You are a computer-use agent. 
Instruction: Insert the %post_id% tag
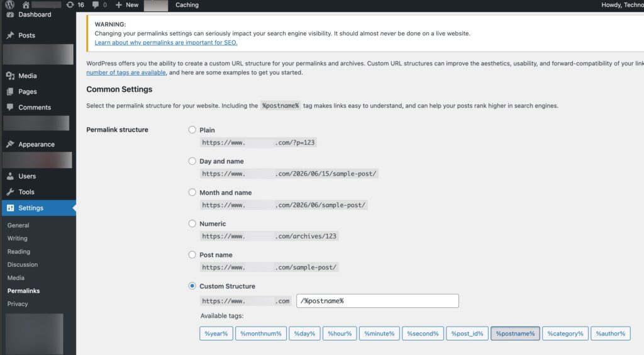point(467,334)
